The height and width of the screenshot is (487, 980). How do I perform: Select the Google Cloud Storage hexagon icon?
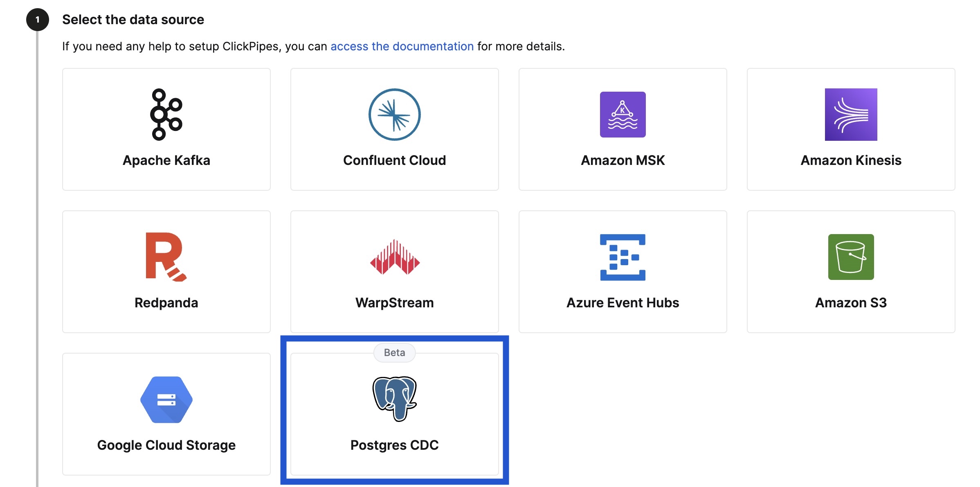click(165, 400)
